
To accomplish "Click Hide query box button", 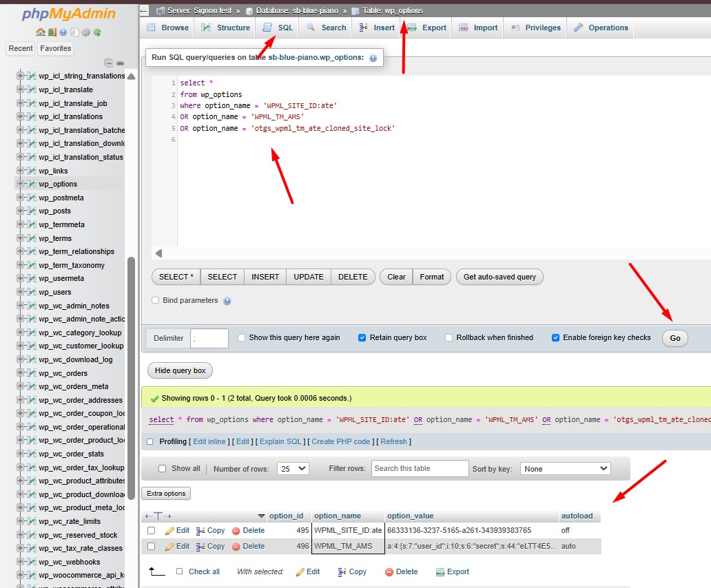I will click(x=180, y=370).
